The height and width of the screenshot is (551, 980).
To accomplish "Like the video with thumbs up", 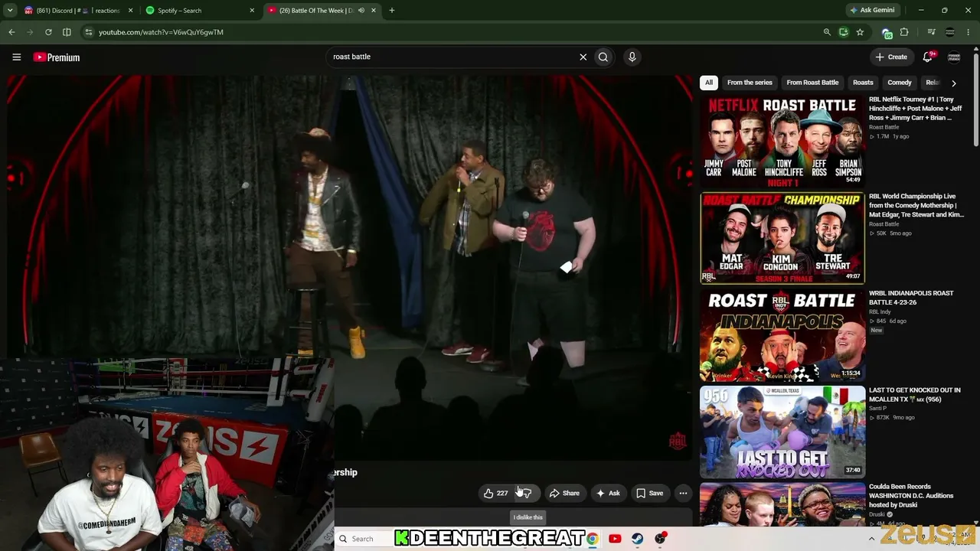I will [495, 494].
